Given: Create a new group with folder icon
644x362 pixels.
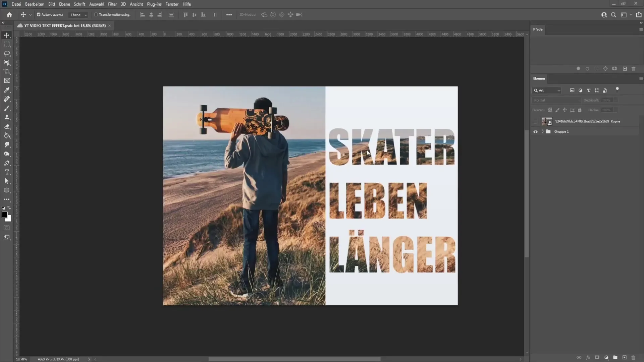Looking at the screenshot, I should point(615,358).
